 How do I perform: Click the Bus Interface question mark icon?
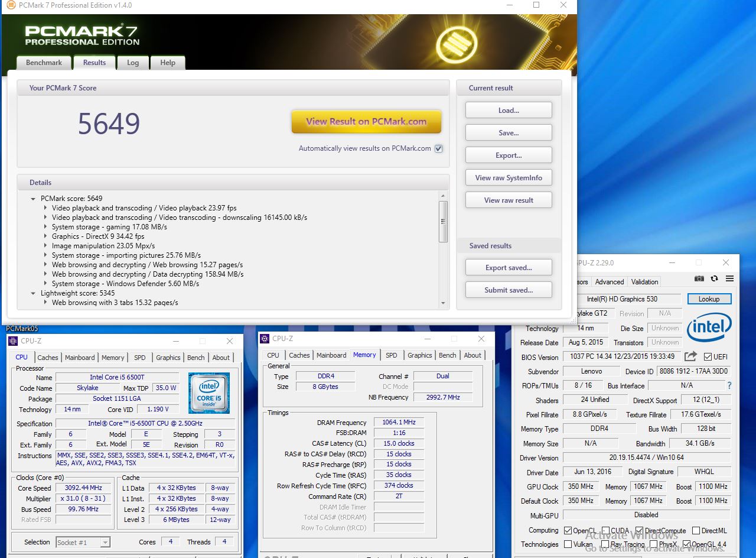729,385
